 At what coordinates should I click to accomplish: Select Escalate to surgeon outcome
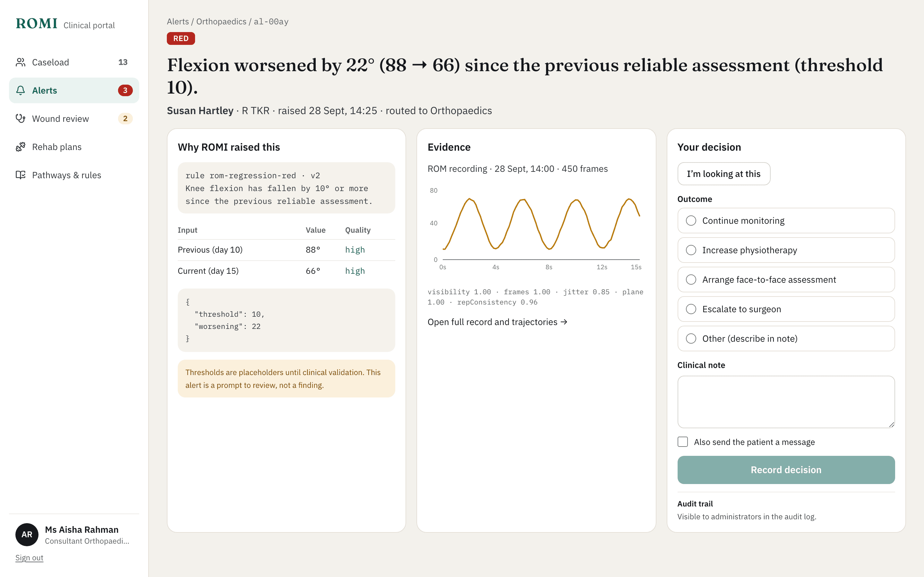pos(786,309)
